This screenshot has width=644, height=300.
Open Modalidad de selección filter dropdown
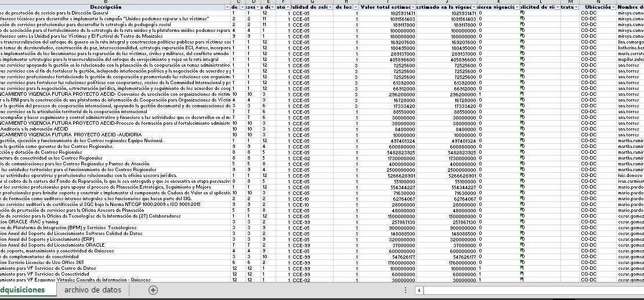330,8
